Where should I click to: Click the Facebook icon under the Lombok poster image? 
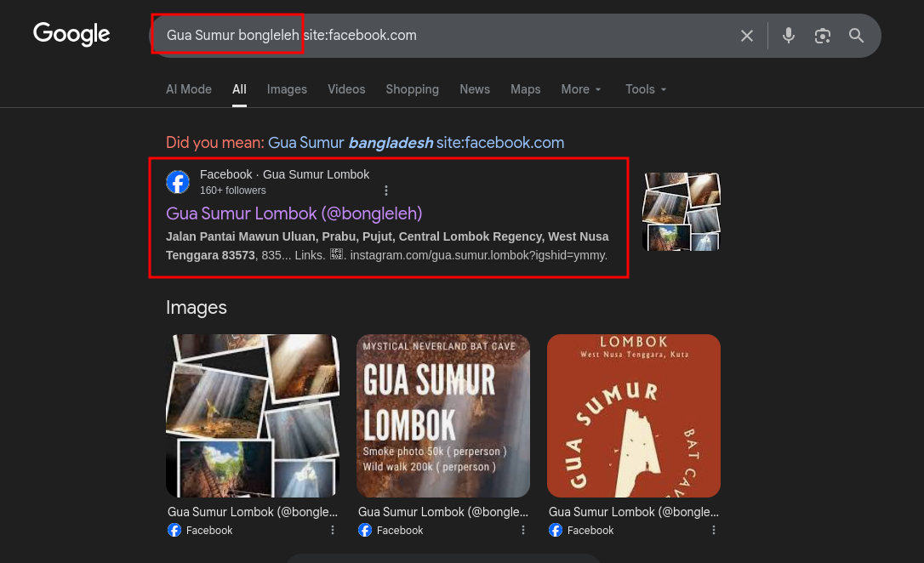pyautogui.click(x=556, y=530)
